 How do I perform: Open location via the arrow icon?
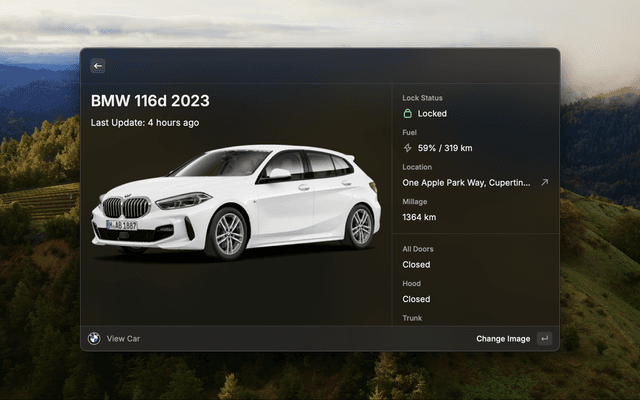544,183
